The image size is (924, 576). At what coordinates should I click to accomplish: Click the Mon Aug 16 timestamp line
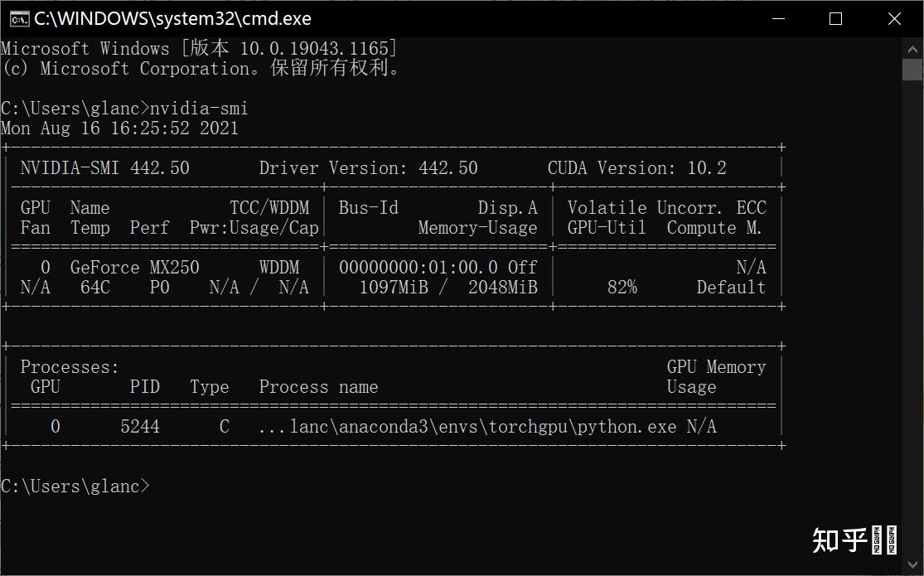(119, 128)
